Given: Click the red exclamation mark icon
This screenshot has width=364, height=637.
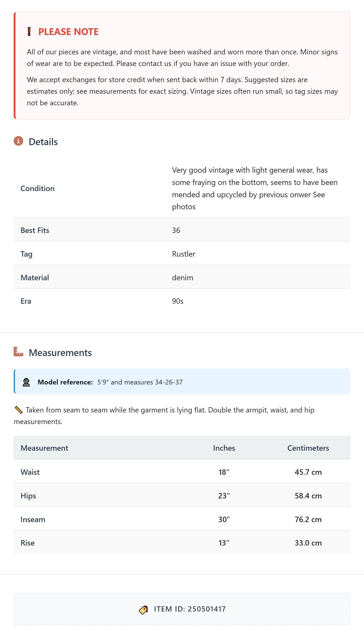Looking at the screenshot, I should (x=29, y=32).
